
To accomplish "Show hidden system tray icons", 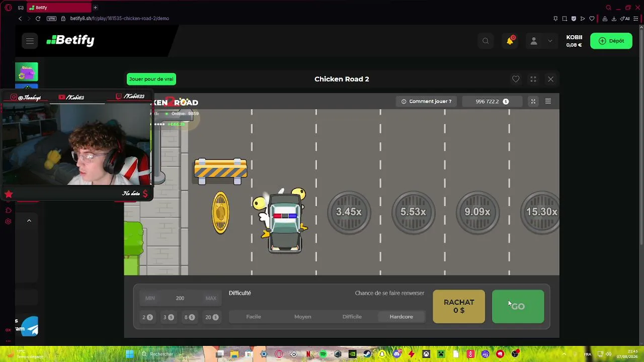I will 563,354.
